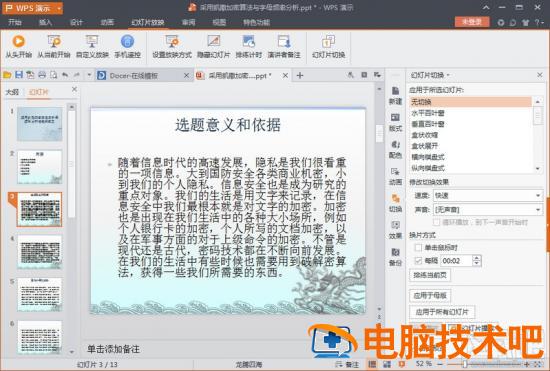This screenshot has height=371, width=550.
Task: Open the Backup (备份) side panel
Action: pyautogui.click(x=395, y=257)
